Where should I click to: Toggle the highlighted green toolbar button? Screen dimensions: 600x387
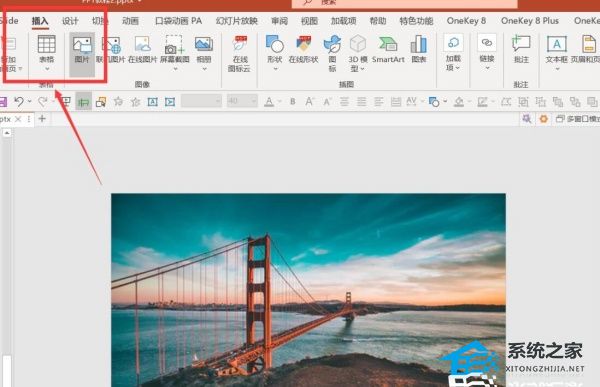coord(83,102)
